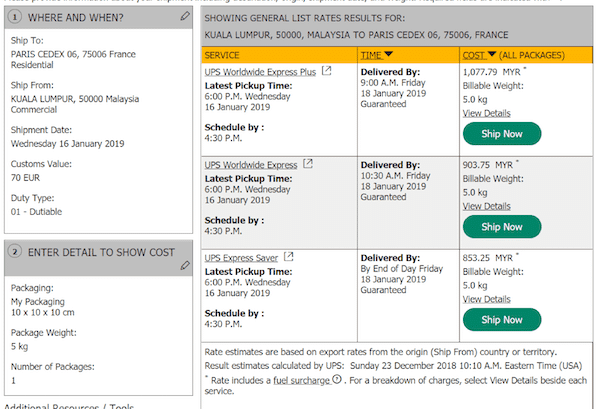Click the '01 - Dutiable' duty type
Screen dimensions: 600x409
36,212
